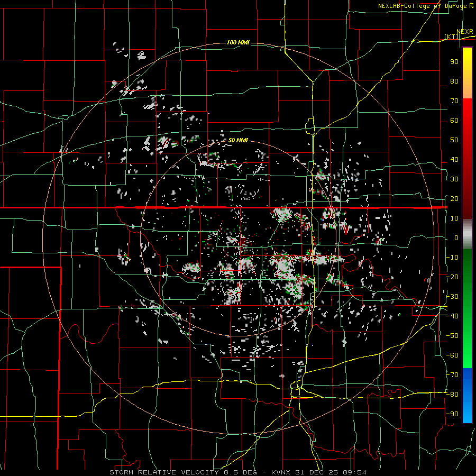Click the yellow-orange band atop the velocity scale
Screen dimensions: 476x476
467,73
